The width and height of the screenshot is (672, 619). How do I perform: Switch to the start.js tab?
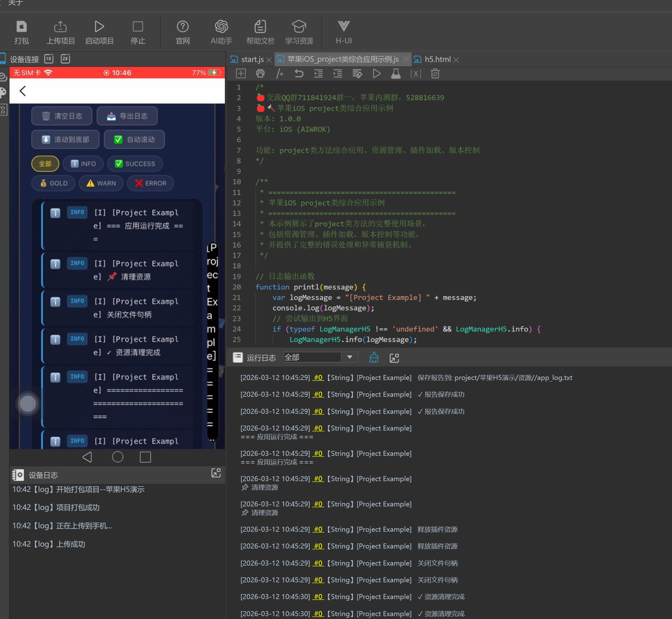click(x=252, y=59)
